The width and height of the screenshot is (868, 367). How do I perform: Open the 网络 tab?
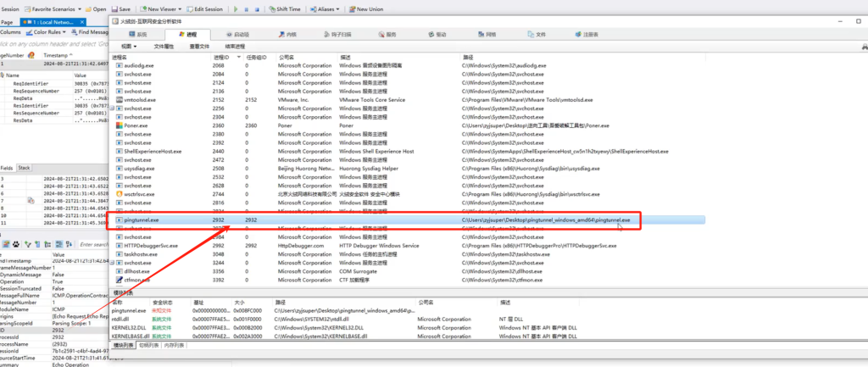pyautogui.click(x=487, y=34)
